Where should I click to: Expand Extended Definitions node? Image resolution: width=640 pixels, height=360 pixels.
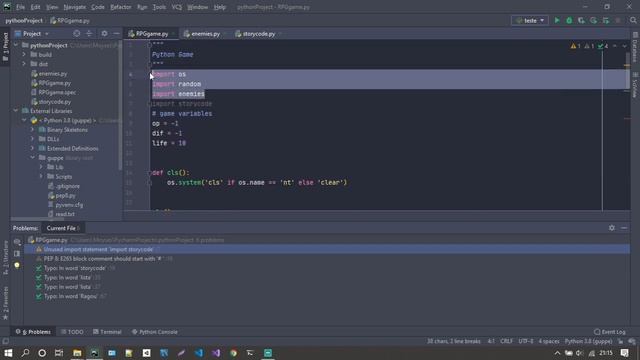pos(33,148)
